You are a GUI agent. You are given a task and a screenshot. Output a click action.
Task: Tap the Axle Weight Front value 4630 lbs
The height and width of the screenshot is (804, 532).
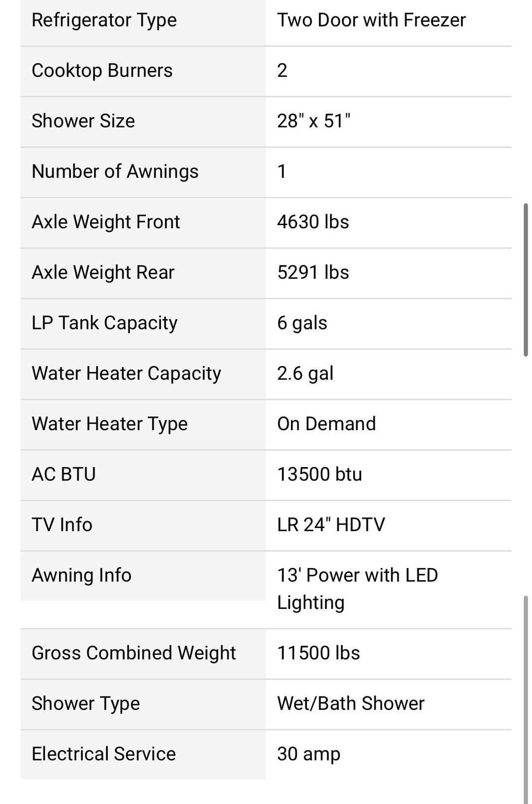point(313,222)
